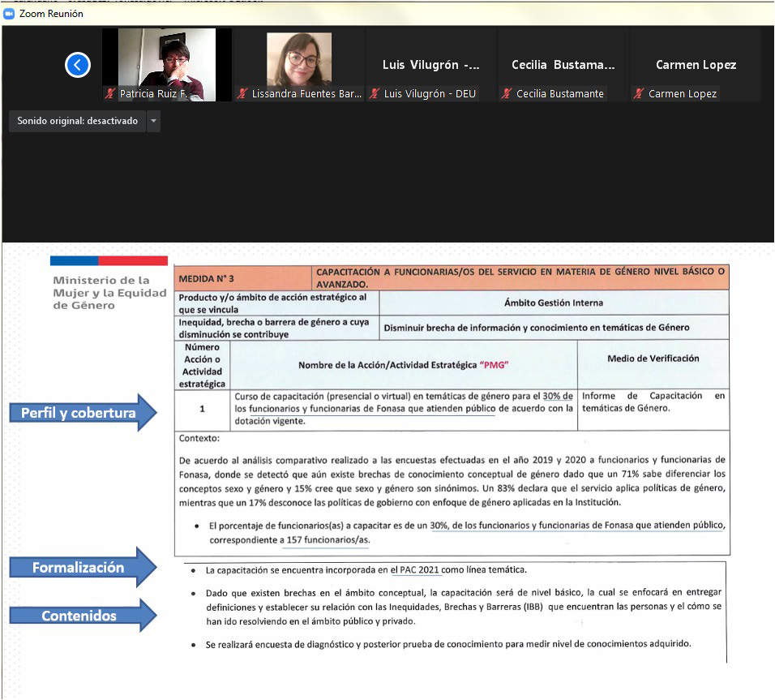Select Lissandra Fuentes's video thumbnail
The width and height of the screenshot is (775, 700).
[x=298, y=65]
